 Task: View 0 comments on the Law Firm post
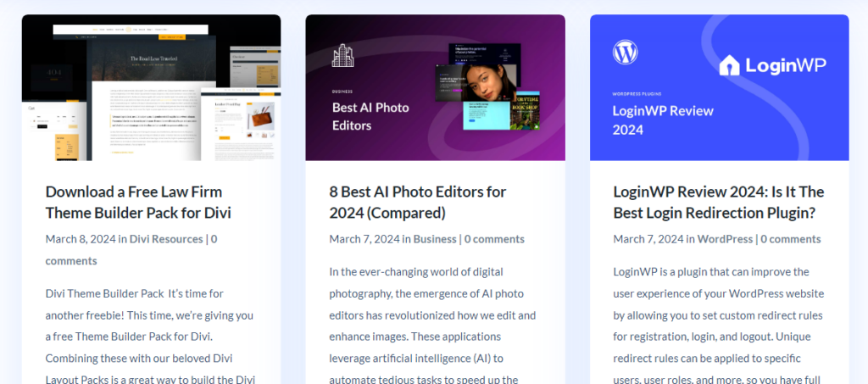coord(131,249)
